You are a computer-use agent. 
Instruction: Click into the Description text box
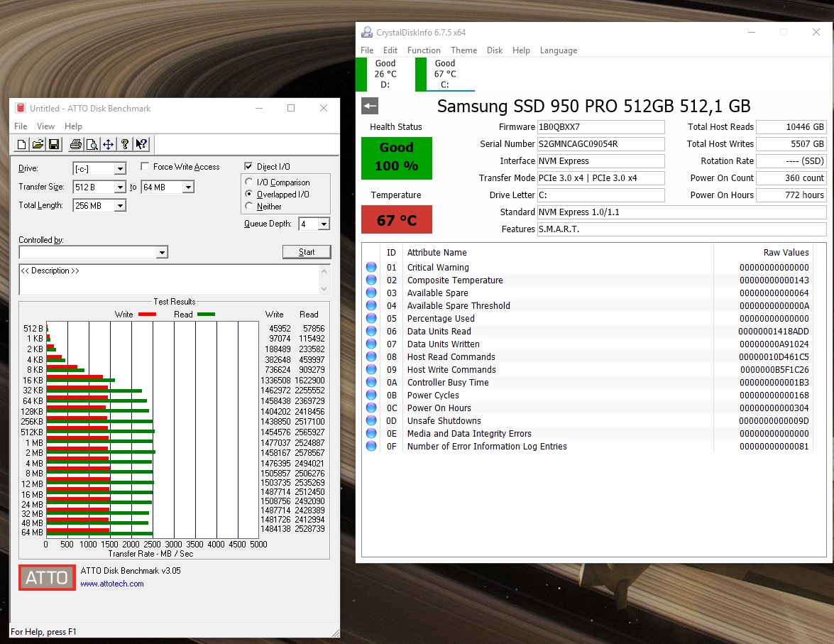point(170,280)
